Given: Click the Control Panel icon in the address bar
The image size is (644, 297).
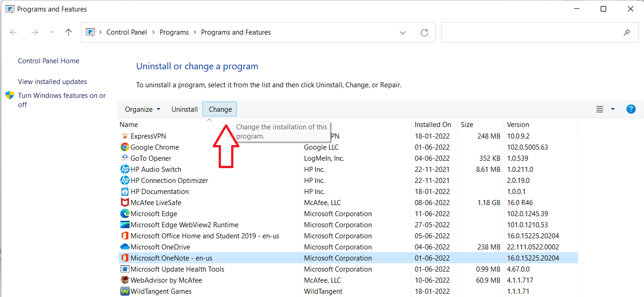Looking at the screenshot, I should click(91, 32).
